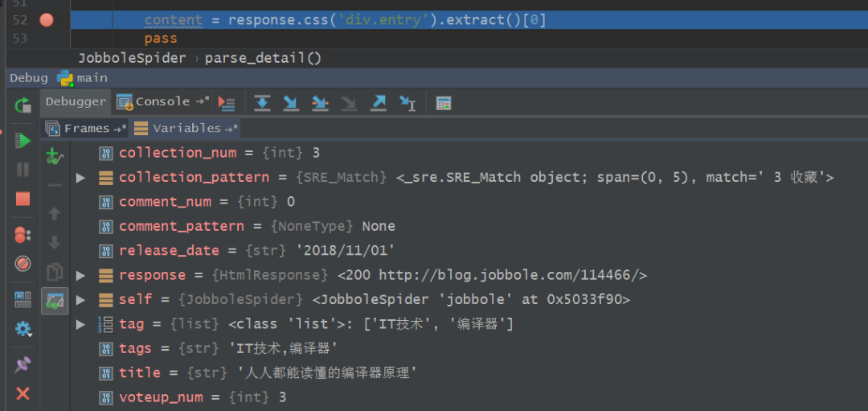Open the View Breakpoints dialog
The width and height of the screenshot is (868, 411).
(23, 235)
